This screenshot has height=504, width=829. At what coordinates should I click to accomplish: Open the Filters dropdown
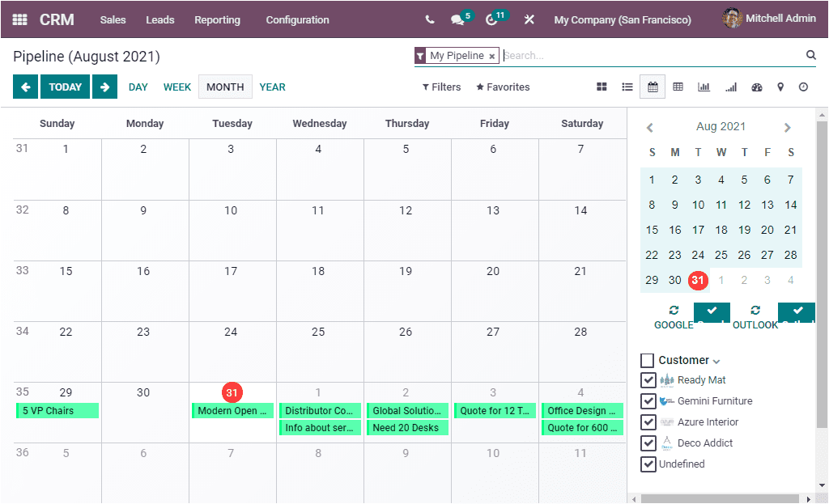coord(440,87)
